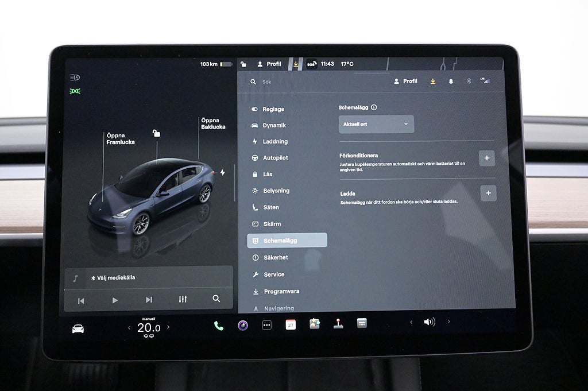Expand the Aktuell ort dropdown
Screen dimensions: 588x391
tap(376, 124)
